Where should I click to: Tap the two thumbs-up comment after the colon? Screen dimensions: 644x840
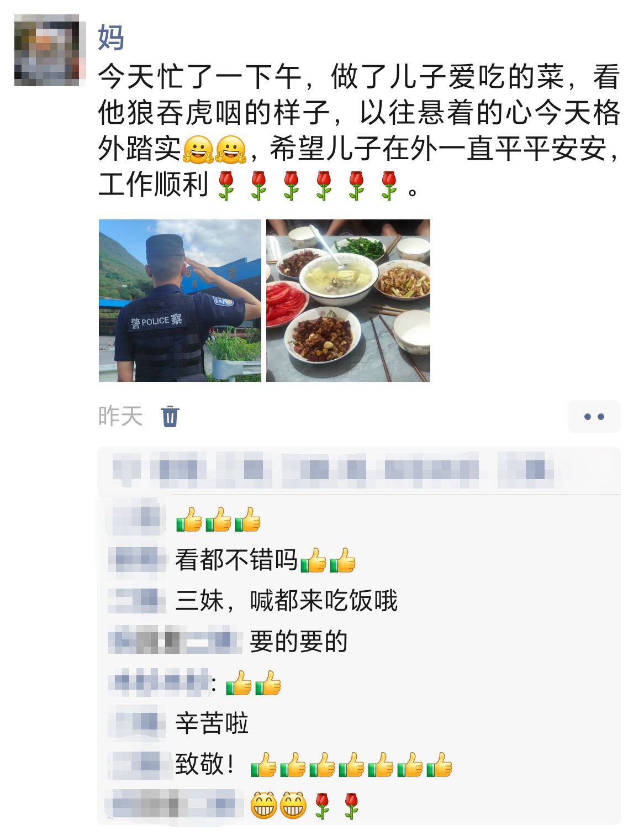pos(254,683)
